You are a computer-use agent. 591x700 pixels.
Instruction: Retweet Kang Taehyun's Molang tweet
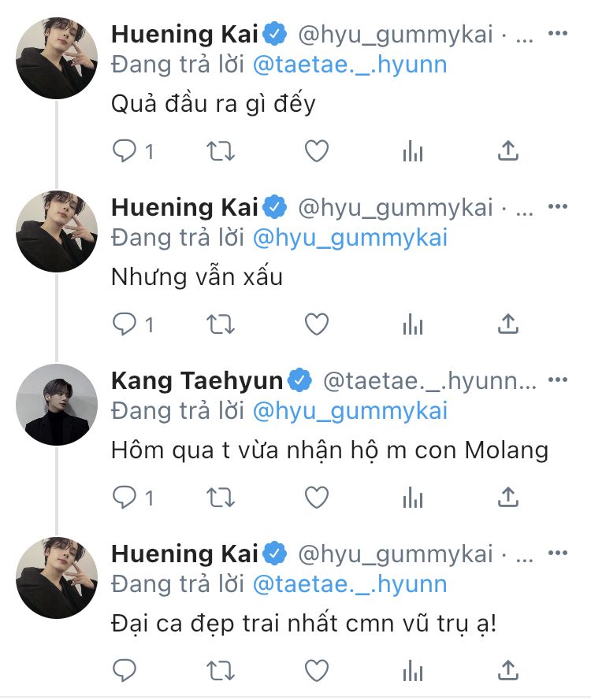point(221,497)
